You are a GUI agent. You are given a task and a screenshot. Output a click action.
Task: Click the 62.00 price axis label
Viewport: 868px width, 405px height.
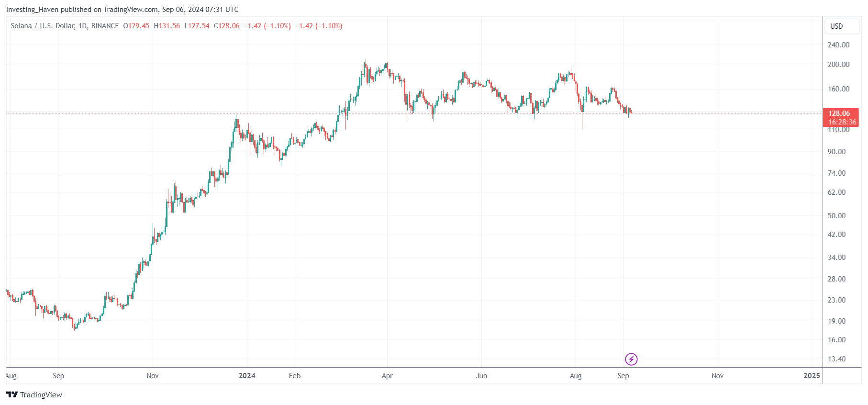click(x=836, y=192)
